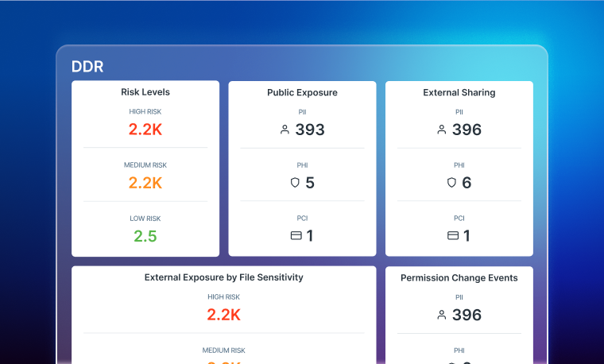Click the person icon in Public Exposure

click(x=285, y=130)
